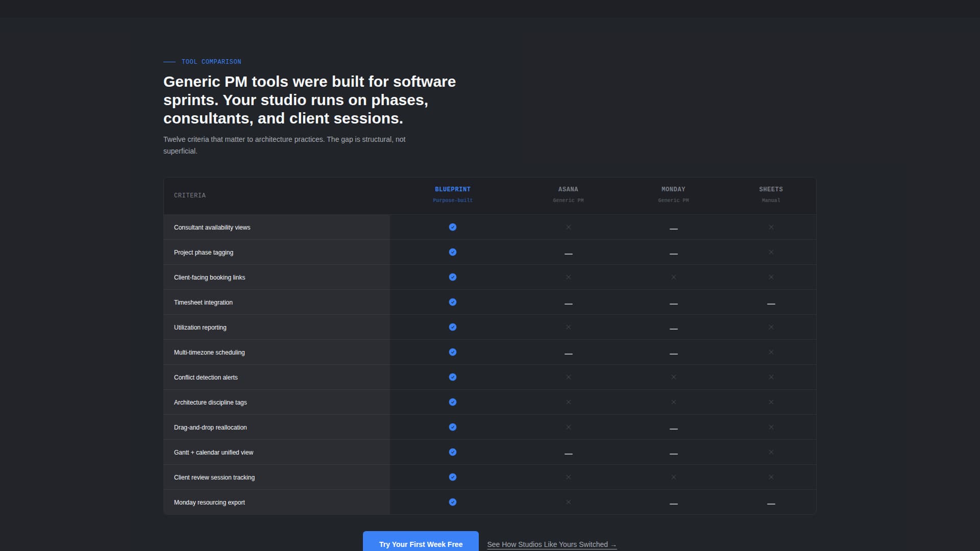Select the Project phase tagging row label
Image resolution: width=980 pixels, height=551 pixels.
pyautogui.click(x=204, y=253)
